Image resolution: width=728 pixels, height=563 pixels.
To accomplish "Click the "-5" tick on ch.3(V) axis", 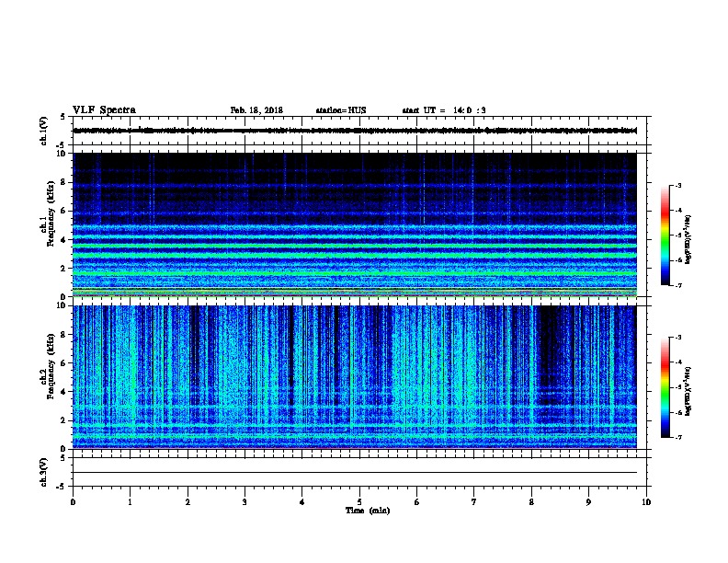I will point(62,487).
